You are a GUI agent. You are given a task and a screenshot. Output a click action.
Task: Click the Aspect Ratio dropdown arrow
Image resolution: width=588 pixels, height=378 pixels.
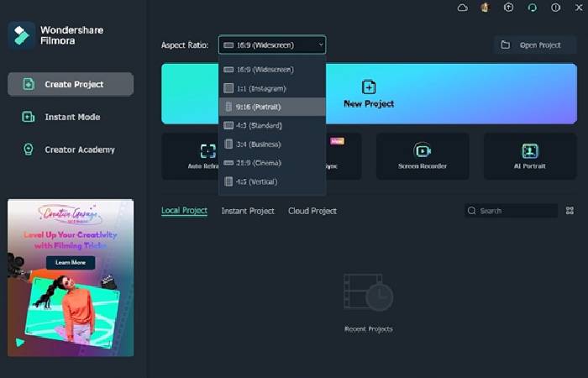[321, 45]
